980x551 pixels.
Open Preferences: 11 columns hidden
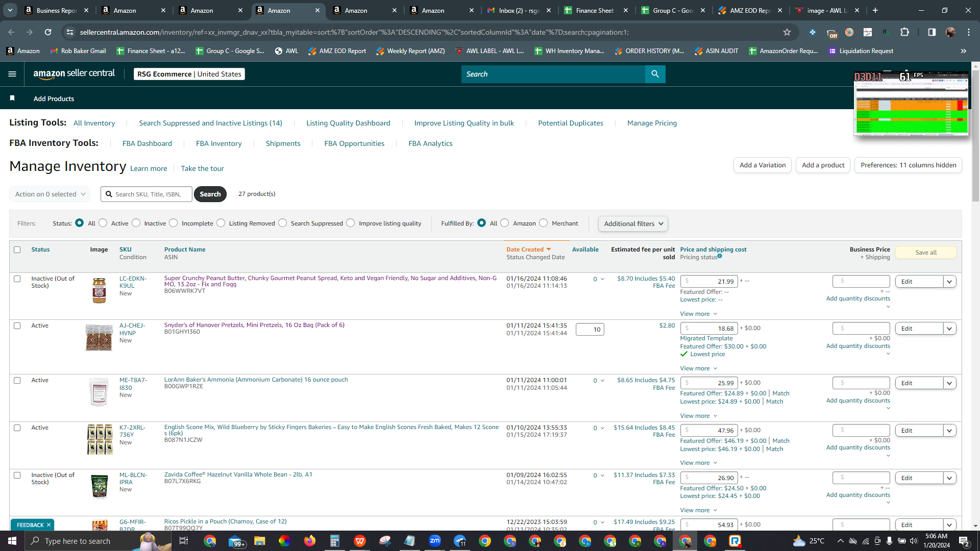pos(909,165)
